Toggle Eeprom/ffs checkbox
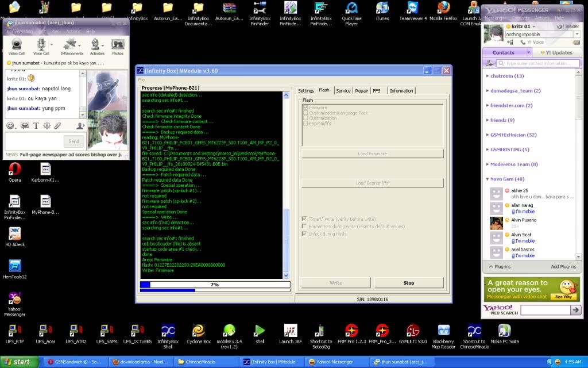 305,123
